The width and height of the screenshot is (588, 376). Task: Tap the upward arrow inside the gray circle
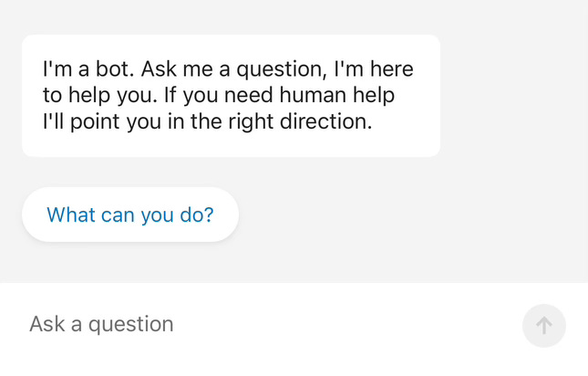coord(543,325)
